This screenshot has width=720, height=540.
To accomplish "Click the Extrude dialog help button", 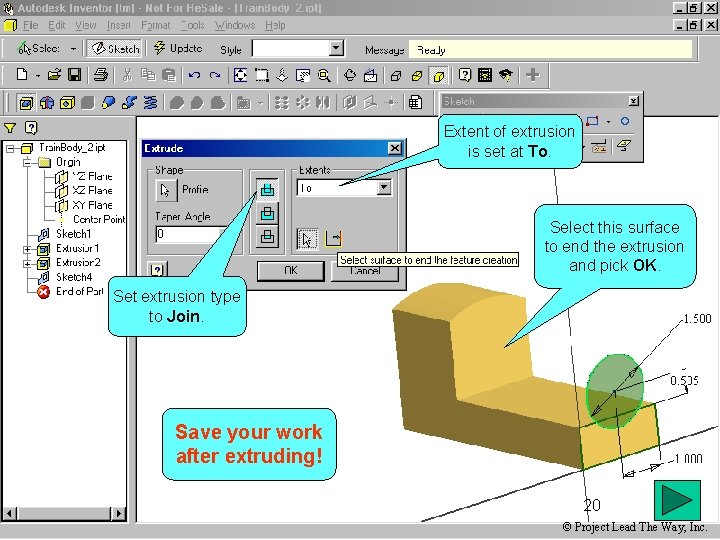I will [x=158, y=270].
